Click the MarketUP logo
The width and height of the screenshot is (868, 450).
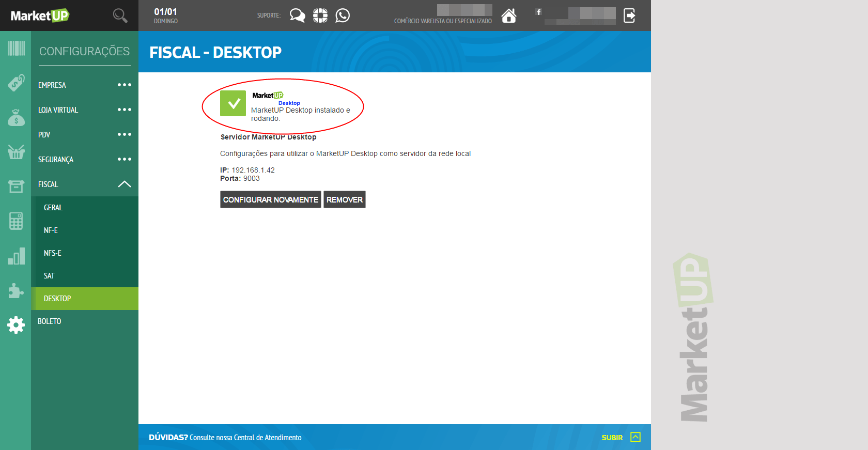pos(40,15)
